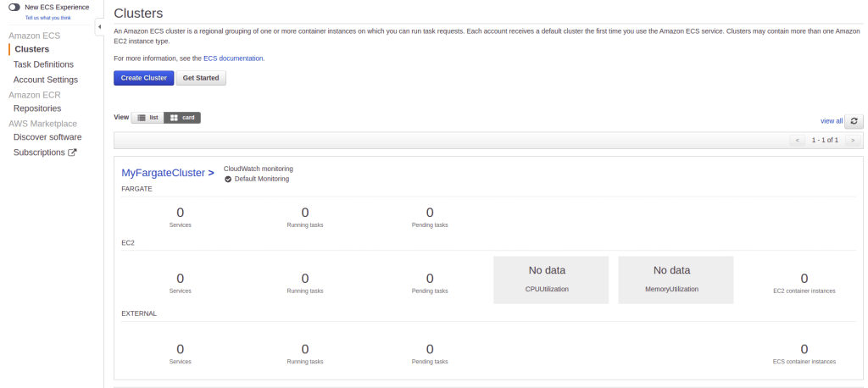Click the Create Cluster button

point(143,78)
